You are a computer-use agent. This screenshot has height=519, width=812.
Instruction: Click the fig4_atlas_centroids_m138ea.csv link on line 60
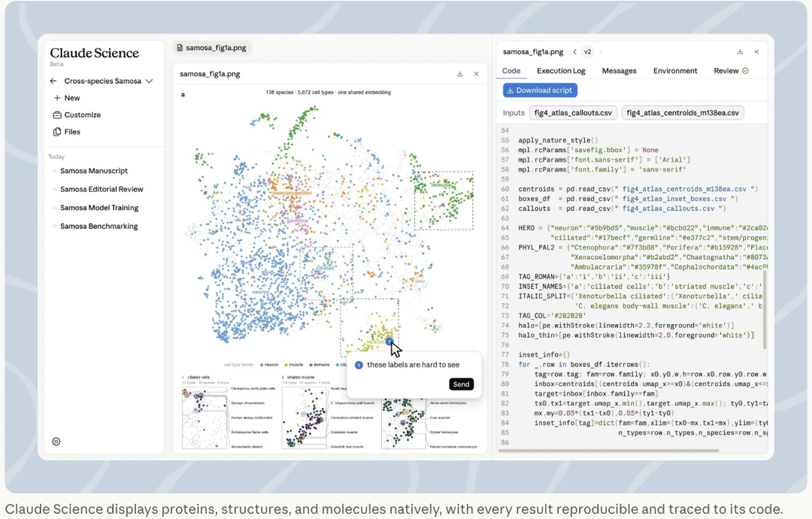point(685,189)
